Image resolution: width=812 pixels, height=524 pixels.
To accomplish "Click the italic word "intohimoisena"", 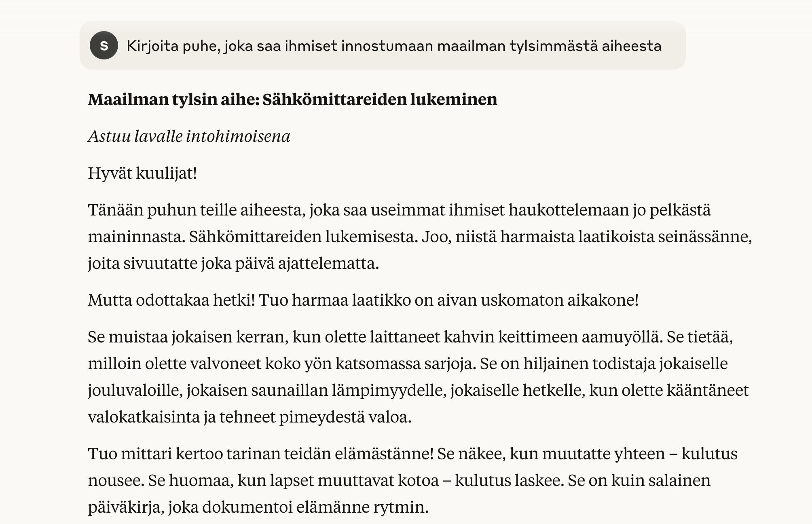I will [238, 136].
